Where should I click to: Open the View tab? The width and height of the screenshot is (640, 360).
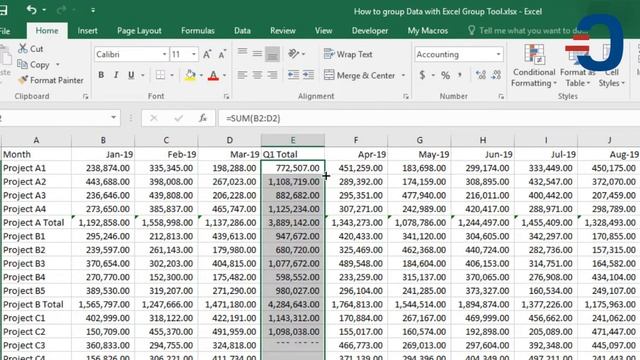tap(323, 31)
